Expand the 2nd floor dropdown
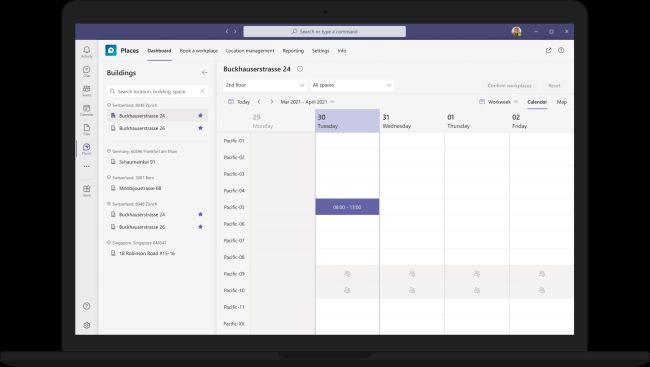The height and width of the screenshot is (367, 650). coord(265,85)
